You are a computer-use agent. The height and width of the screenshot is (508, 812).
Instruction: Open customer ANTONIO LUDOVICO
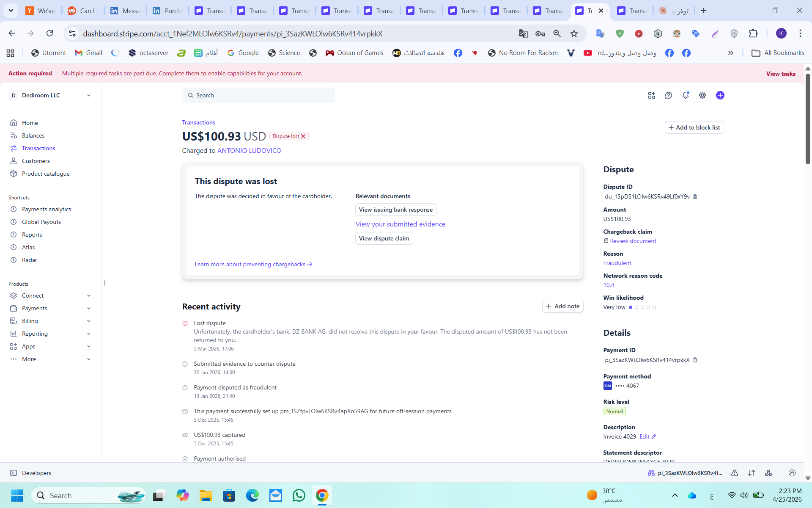coord(249,151)
